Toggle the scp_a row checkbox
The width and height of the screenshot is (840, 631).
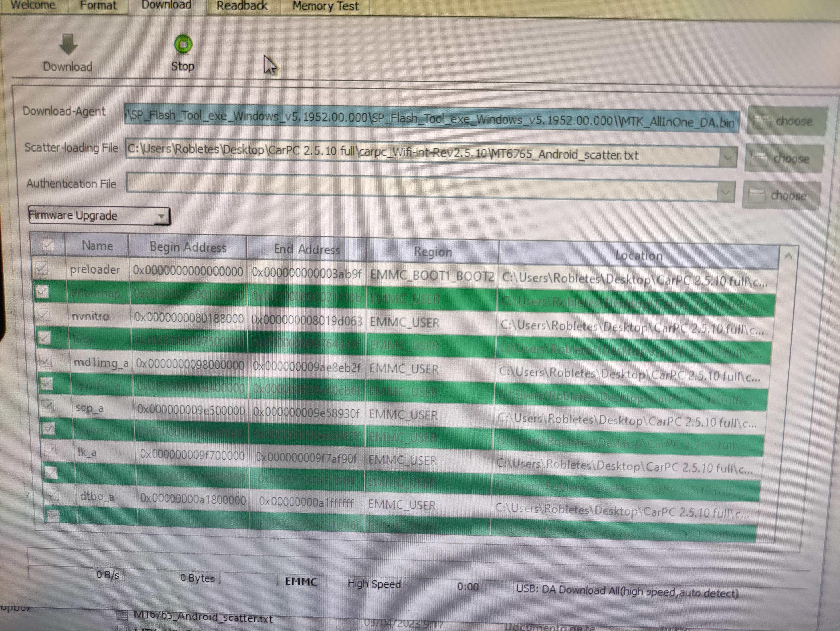click(48, 406)
